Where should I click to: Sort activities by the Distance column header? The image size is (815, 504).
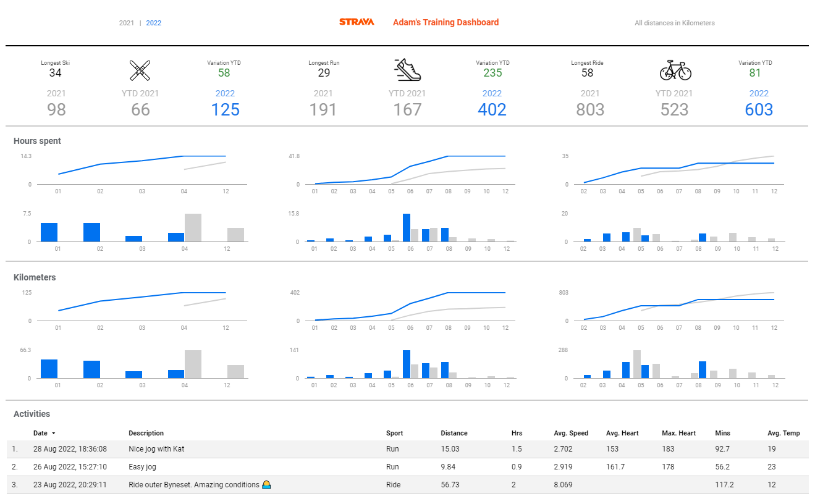[454, 434]
